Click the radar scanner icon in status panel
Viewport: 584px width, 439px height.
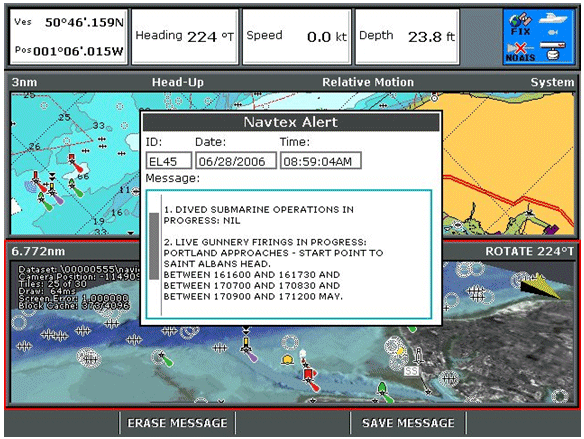[553, 51]
